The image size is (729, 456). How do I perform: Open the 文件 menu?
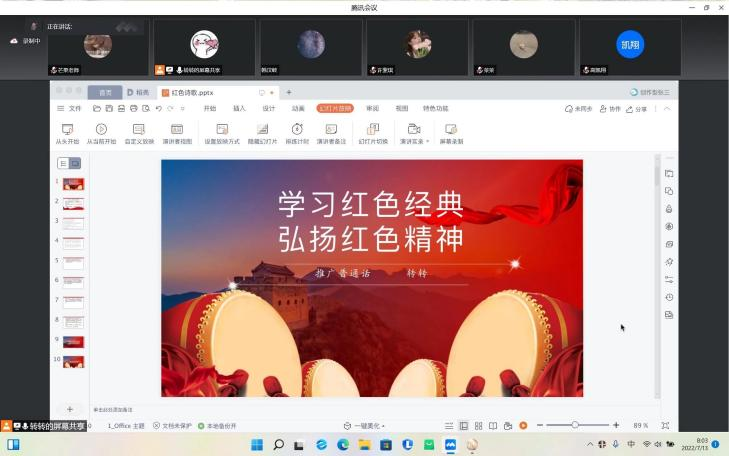[x=70, y=108]
